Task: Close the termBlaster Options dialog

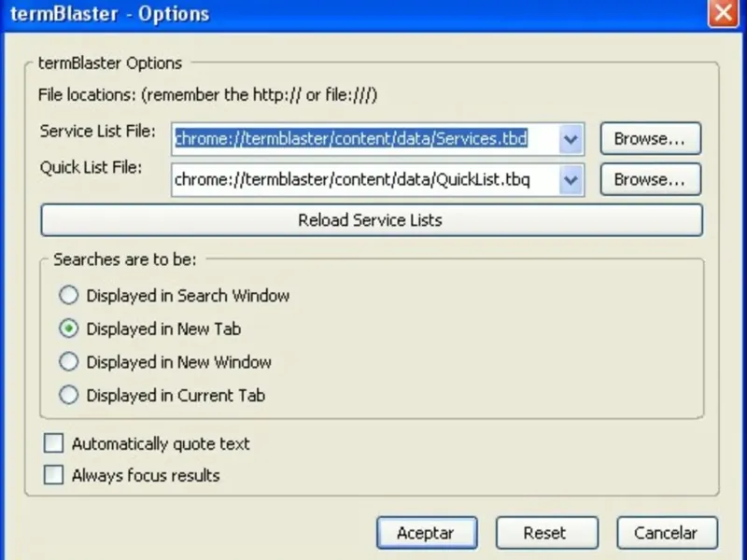Action: click(x=723, y=12)
